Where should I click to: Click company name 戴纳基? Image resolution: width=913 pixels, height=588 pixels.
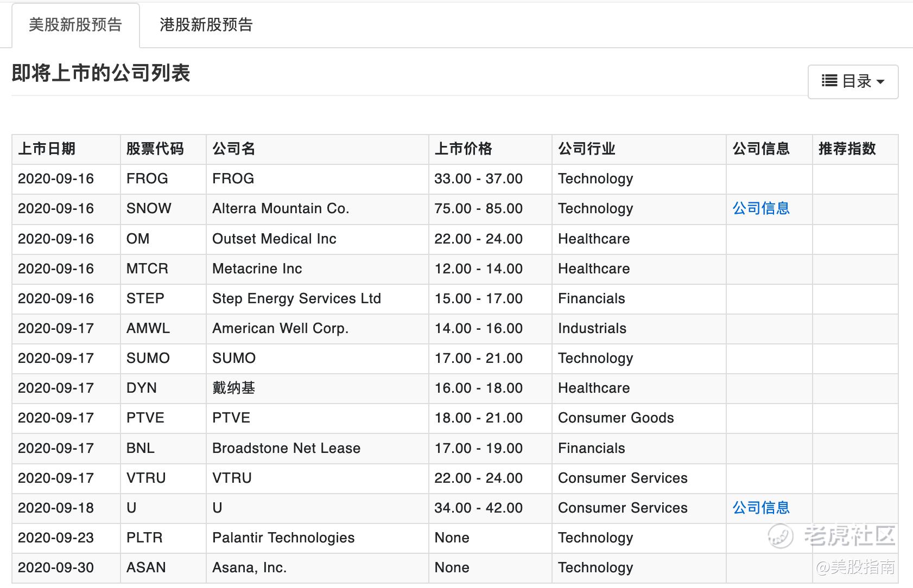coord(234,388)
